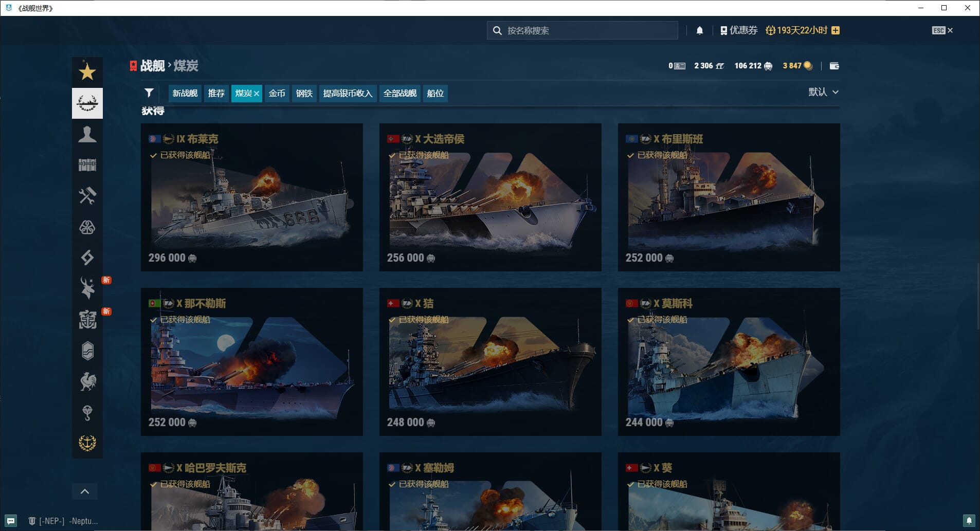Switch to the 全部战舰 tab
The image size is (980, 531).
click(400, 94)
